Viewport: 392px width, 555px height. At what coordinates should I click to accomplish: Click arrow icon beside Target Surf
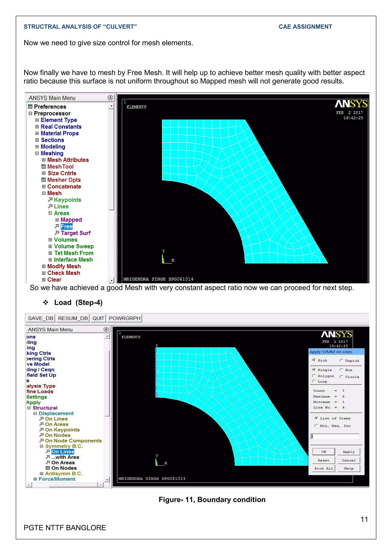[x=57, y=233]
